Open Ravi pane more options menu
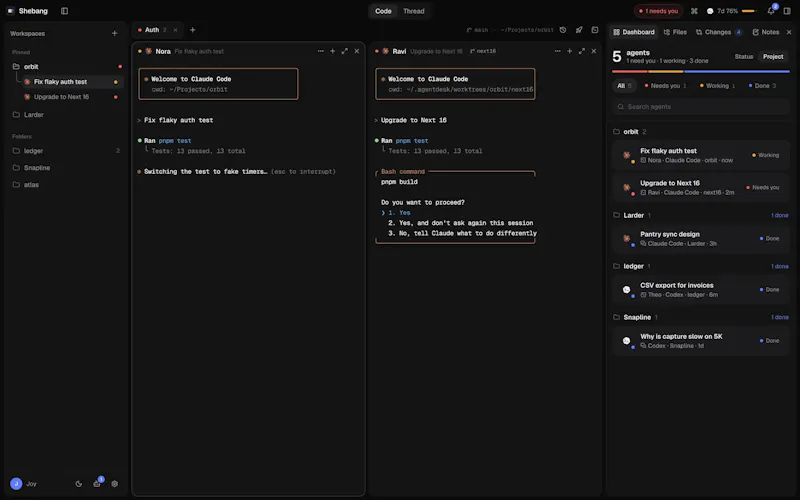 pos(557,51)
